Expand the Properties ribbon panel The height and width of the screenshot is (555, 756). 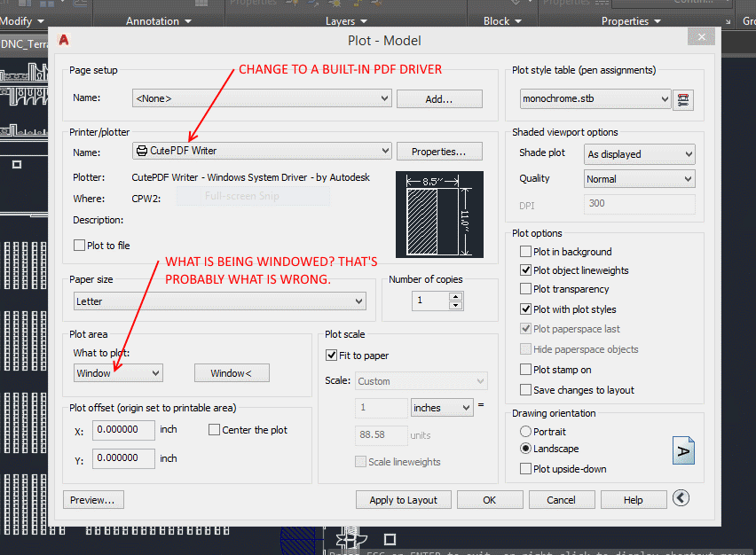click(x=631, y=21)
